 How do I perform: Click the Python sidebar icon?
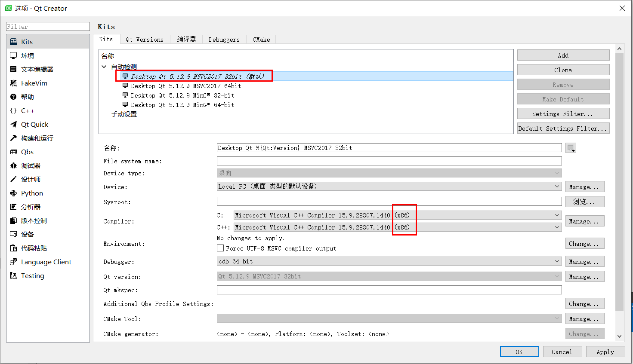click(13, 193)
